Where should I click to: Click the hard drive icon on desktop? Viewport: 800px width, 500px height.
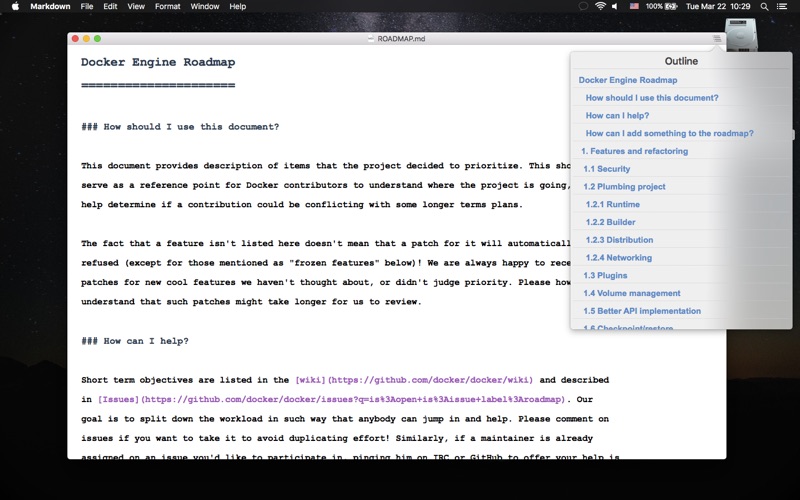[x=740, y=36]
